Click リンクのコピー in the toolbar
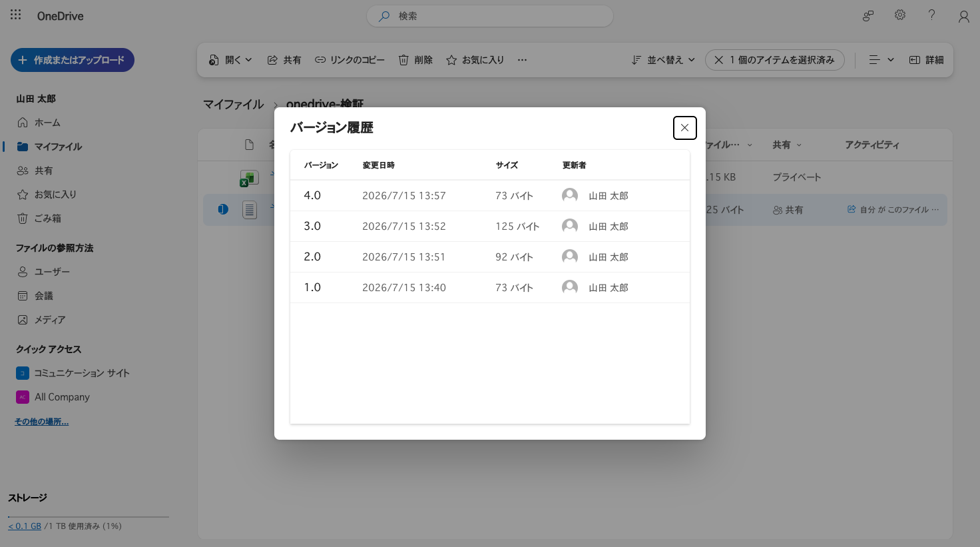Viewport: 980px width, 547px height. (350, 60)
